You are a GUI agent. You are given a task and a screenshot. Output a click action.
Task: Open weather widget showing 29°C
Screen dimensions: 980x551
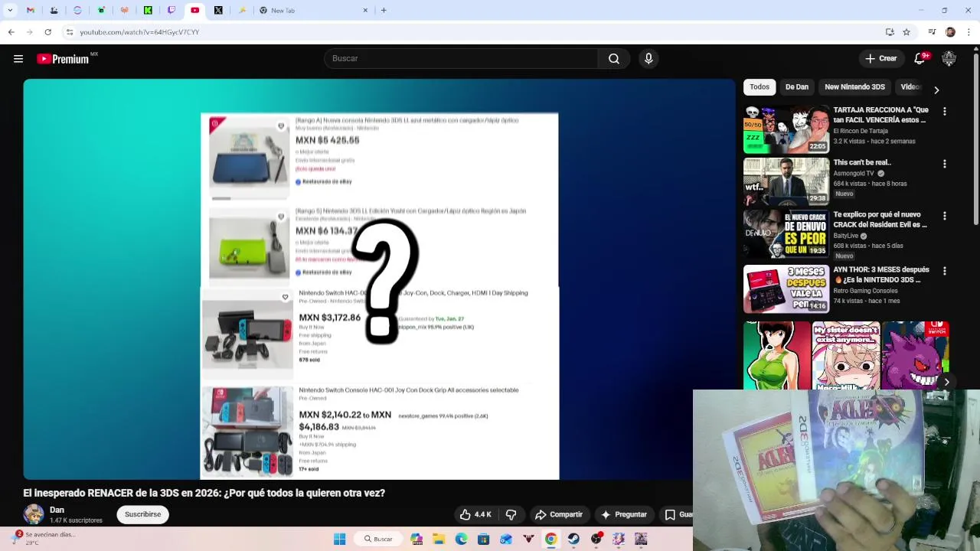(x=44, y=539)
